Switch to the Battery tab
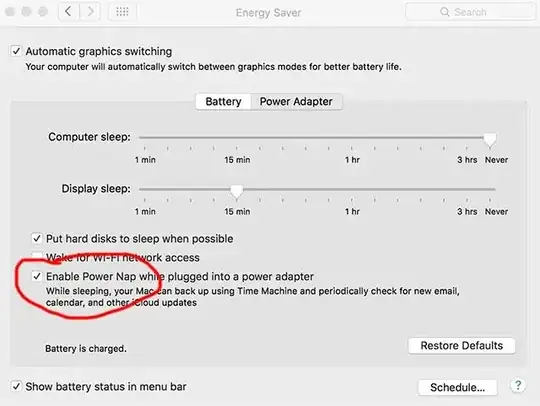Viewport: 540px width, 406px height. point(223,102)
